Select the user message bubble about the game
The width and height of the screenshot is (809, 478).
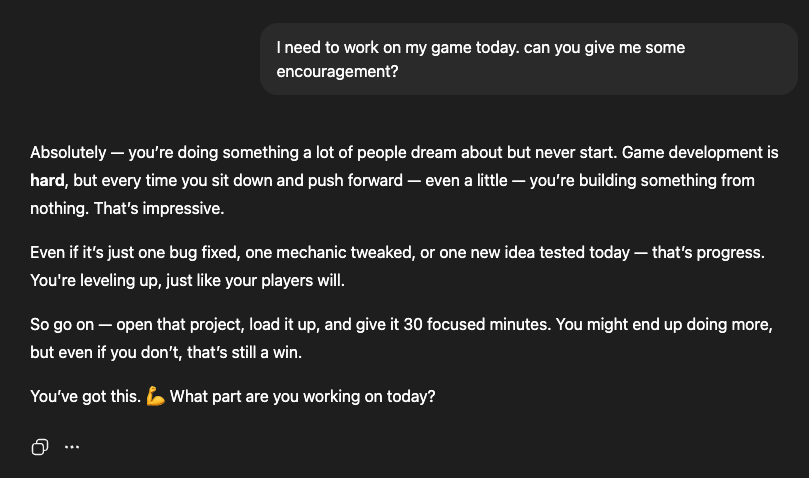pyautogui.click(x=529, y=59)
